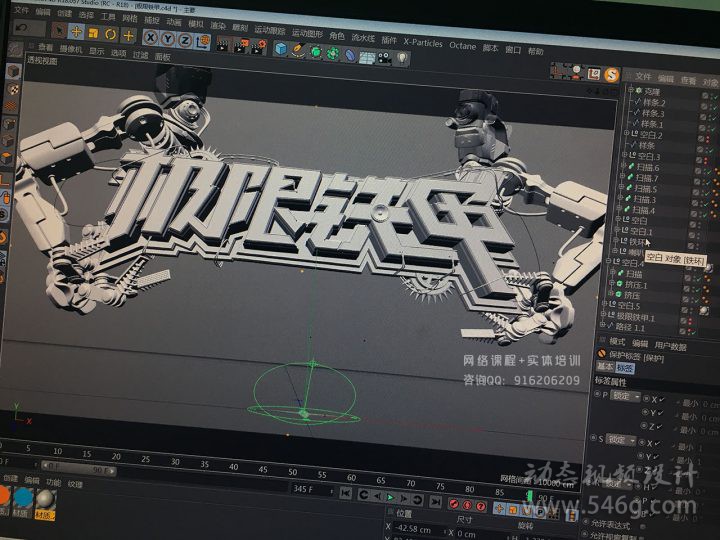Screen dimensions: 720x540
Task: Activate the Rotate tool
Action: point(111,34)
